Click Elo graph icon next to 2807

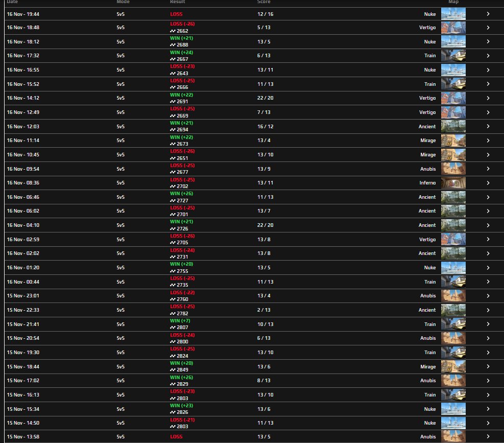point(173,328)
